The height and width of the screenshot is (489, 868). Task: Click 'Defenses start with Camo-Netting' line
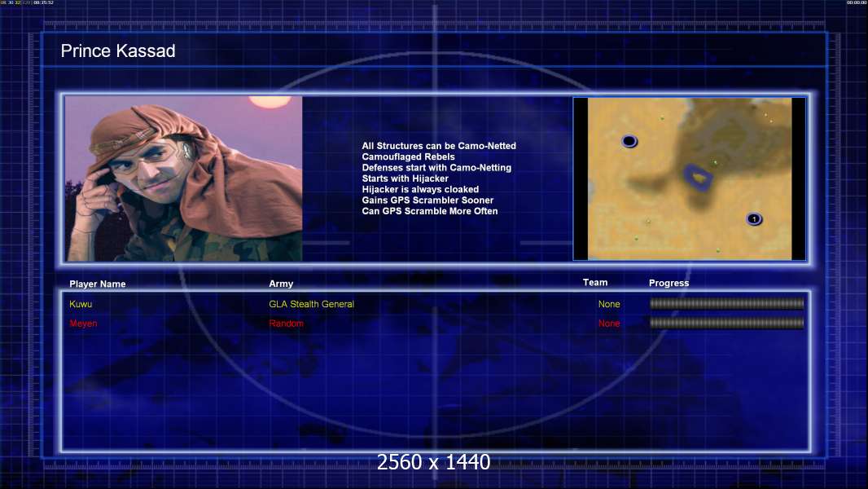tap(436, 167)
